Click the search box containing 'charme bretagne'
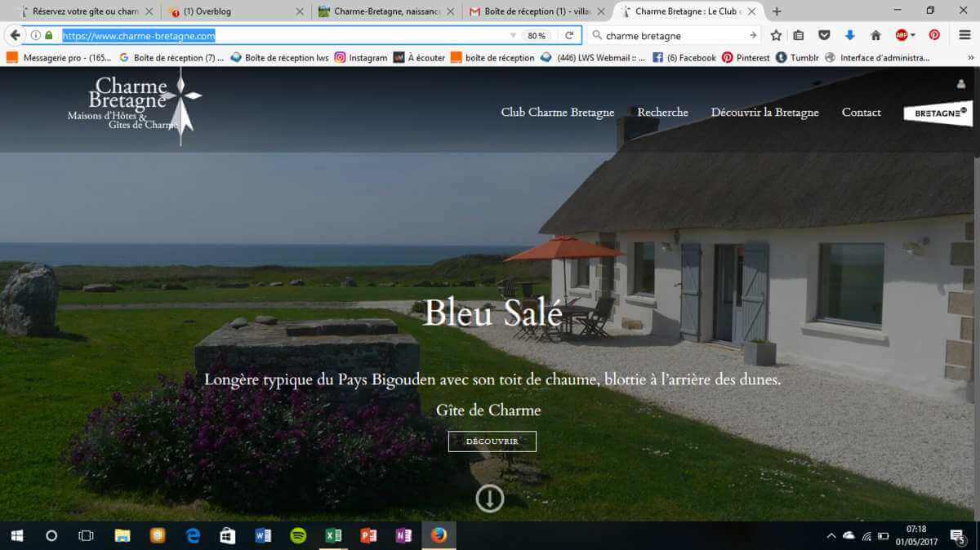The image size is (980, 550). [675, 36]
